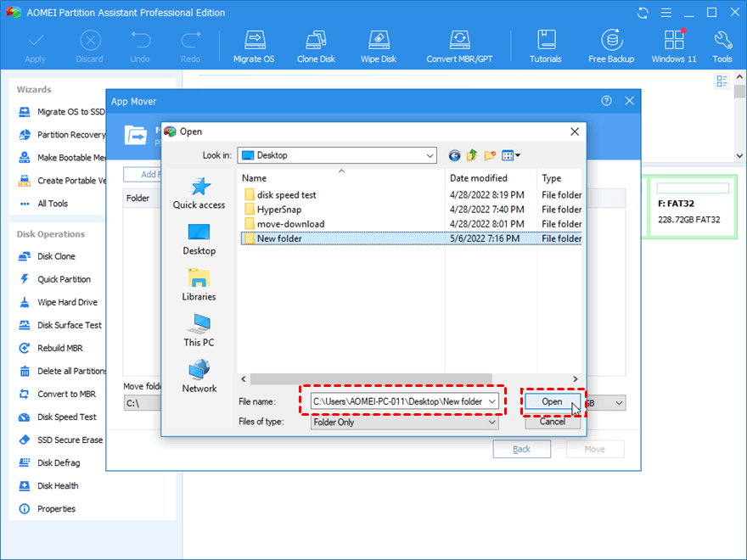Click the Apply toolbar icon

(36, 47)
